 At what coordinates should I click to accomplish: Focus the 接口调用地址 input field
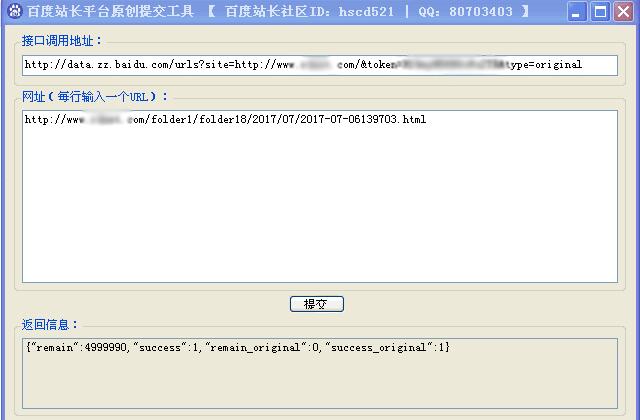pyautogui.click(x=300, y=65)
